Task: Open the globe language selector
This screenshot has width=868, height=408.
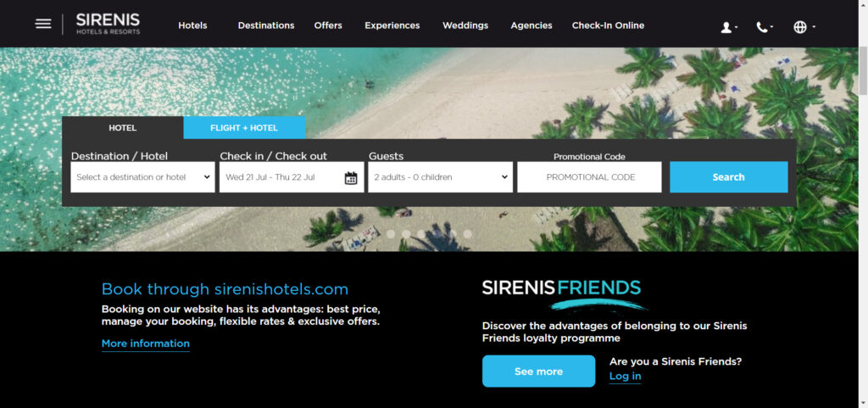Action: click(x=804, y=27)
